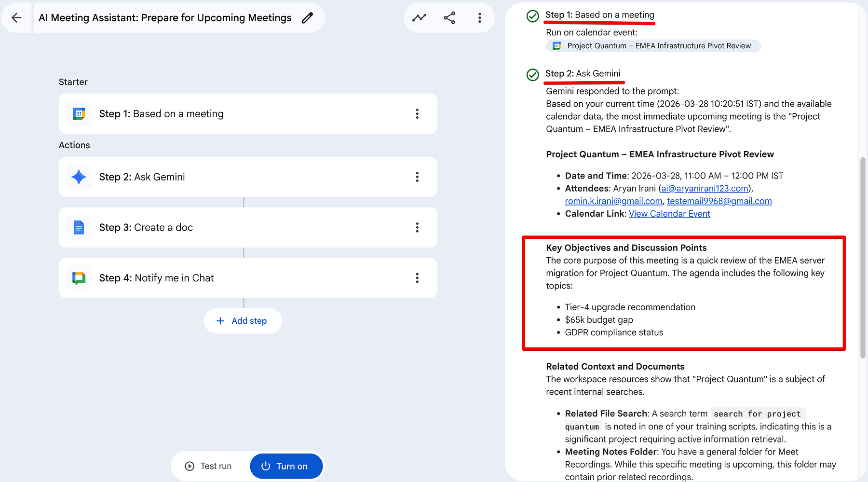The image size is (868, 482).
Task: Open more options for Step 2 Ask Gemini
Action: [417, 177]
